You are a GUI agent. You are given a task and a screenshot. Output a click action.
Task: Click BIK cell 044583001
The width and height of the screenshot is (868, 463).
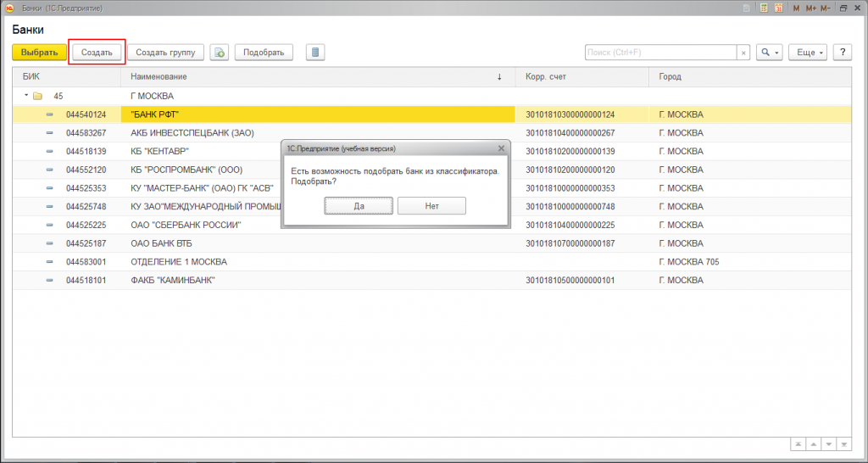[x=86, y=262]
